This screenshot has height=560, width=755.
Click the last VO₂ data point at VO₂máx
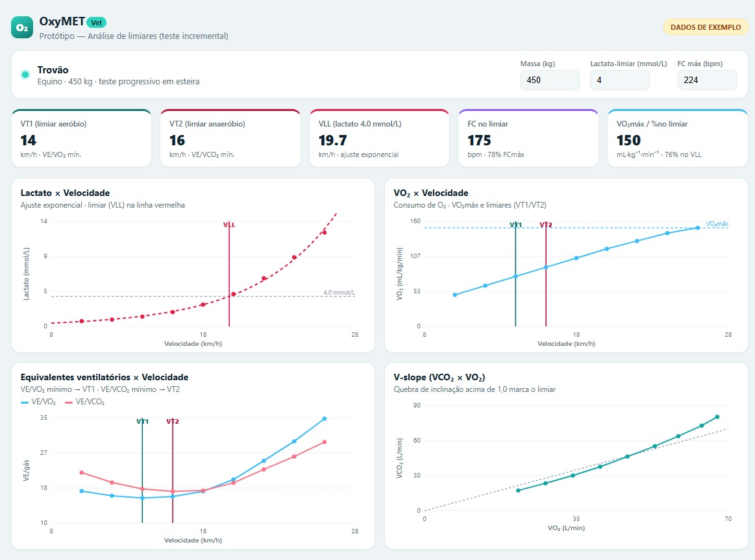(x=698, y=228)
